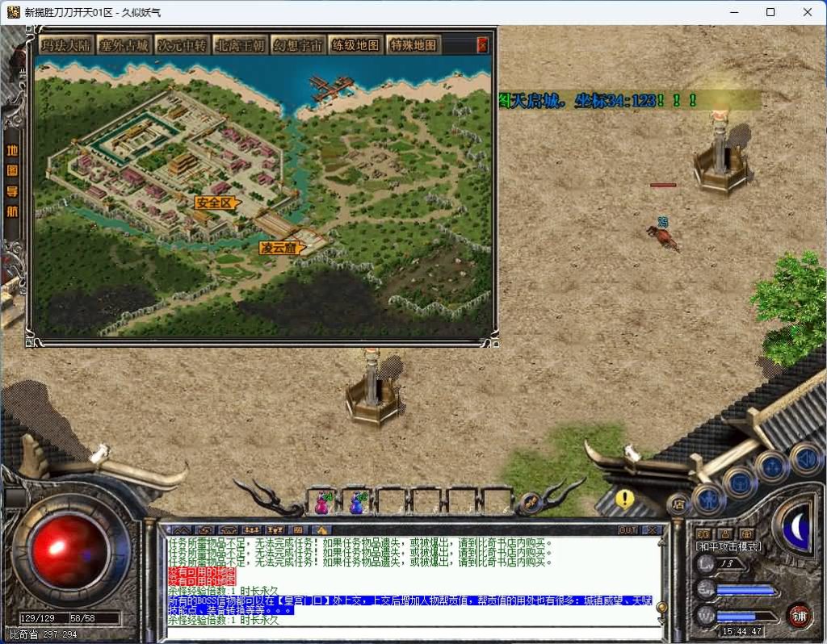Click the blue potion in the quick slot
827x644 pixels.
click(x=356, y=503)
